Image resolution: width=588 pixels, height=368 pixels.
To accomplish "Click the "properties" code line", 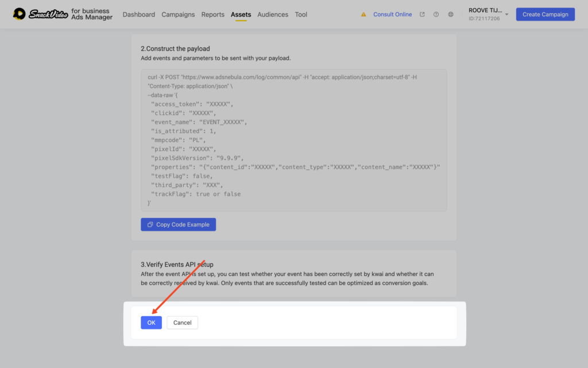I will [x=296, y=167].
